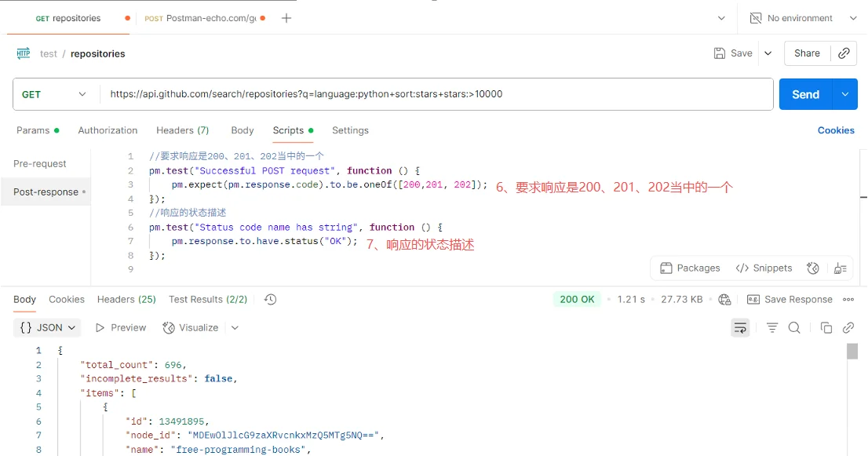The image size is (868, 456).
Task: Click the HTTP request type icon
Action: [x=24, y=53]
